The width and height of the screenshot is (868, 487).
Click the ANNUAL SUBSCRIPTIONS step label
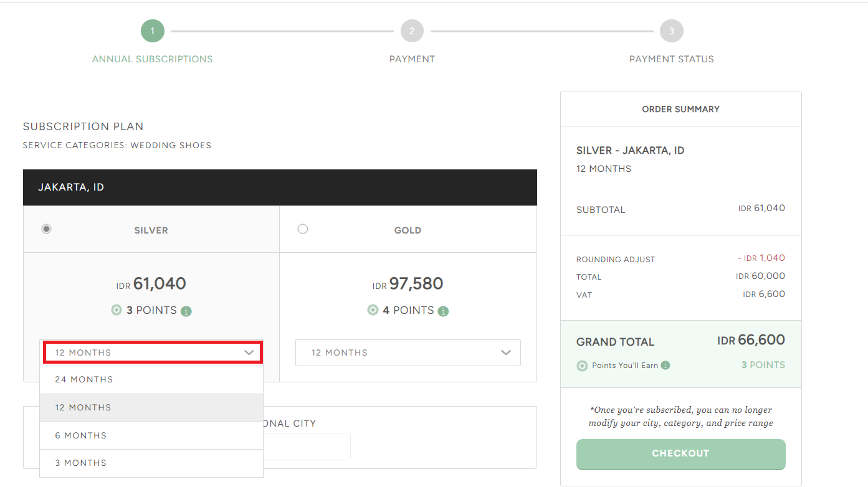(x=153, y=59)
